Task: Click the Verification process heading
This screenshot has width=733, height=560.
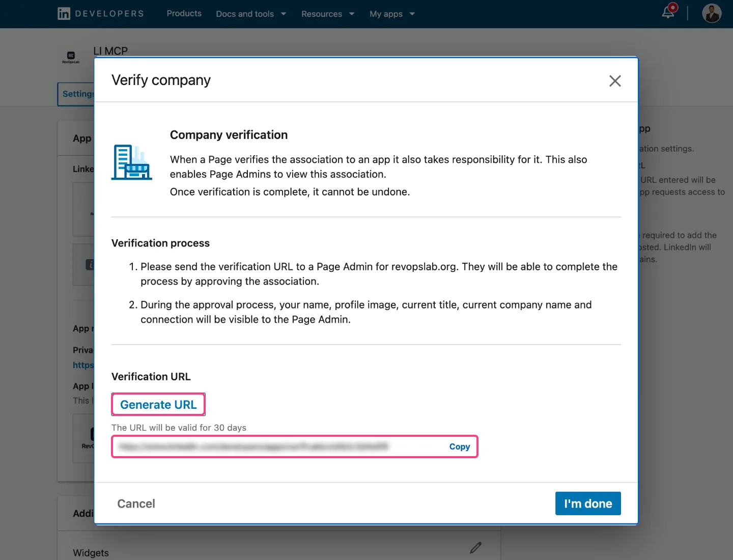Action: click(160, 243)
